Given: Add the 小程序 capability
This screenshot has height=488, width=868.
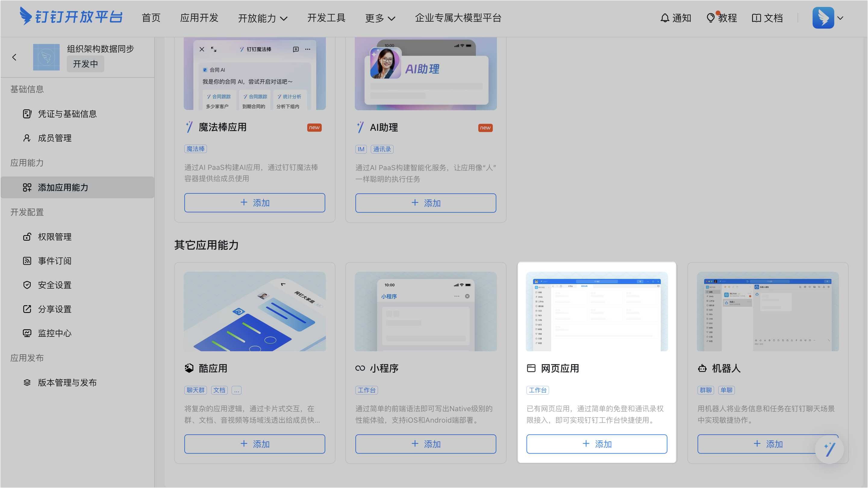Looking at the screenshot, I should pyautogui.click(x=426, y=444).
